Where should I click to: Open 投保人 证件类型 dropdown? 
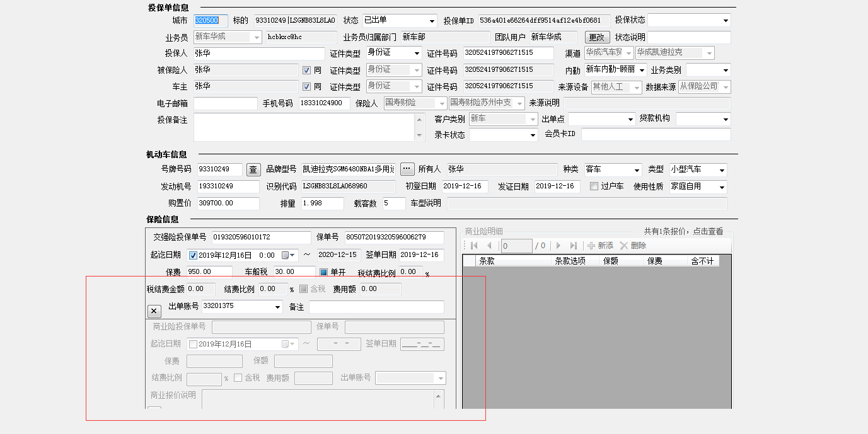416,54
